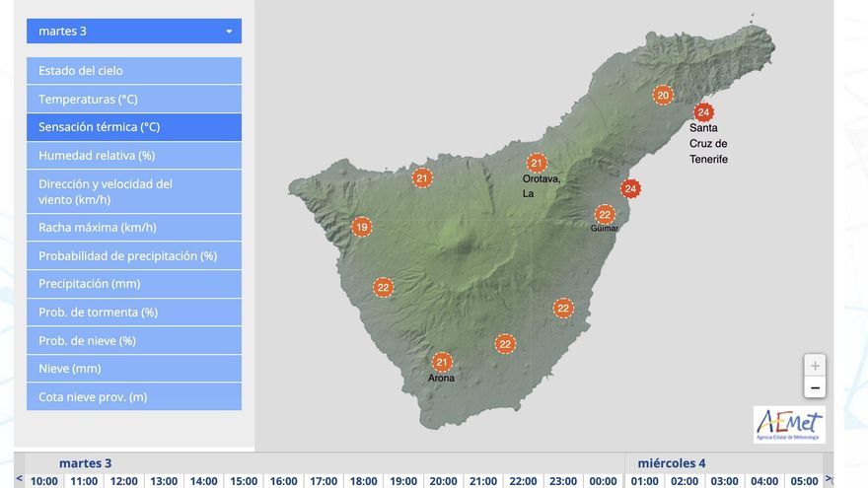
Task: Click the 21 marker on the northwest coast
Action: [x=422, y=178]
